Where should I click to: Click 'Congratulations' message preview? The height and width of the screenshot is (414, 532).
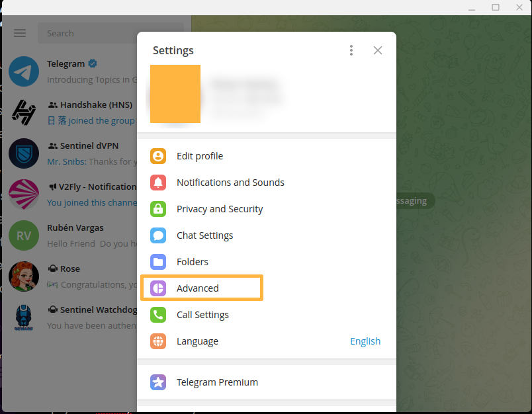pos(92,285)
